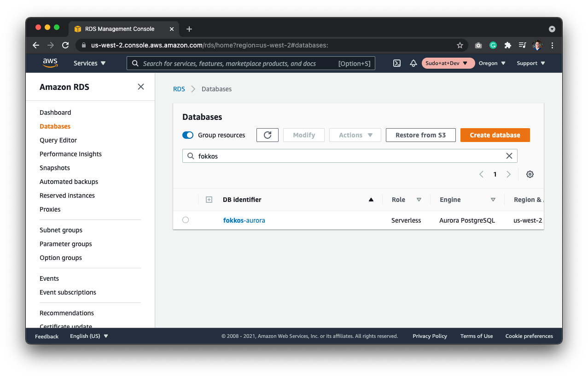The height and width of the screenshot is (378, 588).
Task: Open Subnet groups page
Action: 61,230
